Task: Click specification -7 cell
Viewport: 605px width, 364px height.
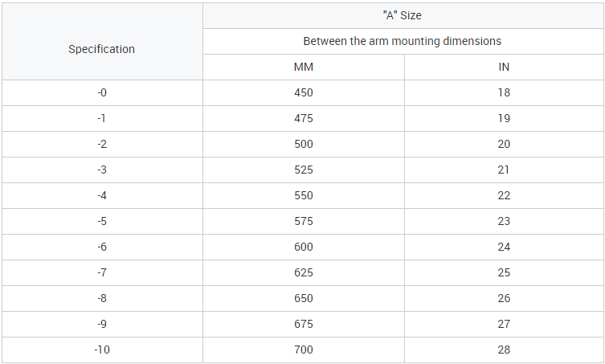Action: [102, 272]
